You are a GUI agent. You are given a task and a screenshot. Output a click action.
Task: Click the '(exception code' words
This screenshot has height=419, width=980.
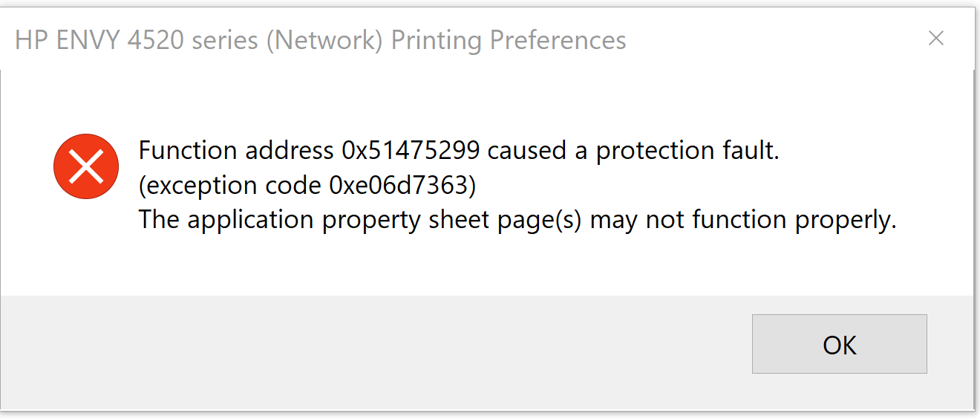pyautogui.click(x=231, y=185)
